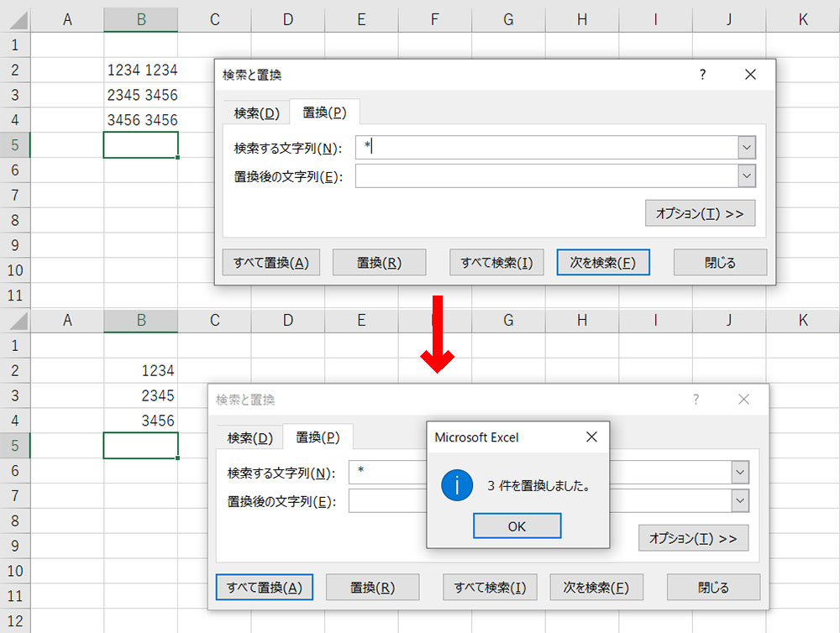Click すべて検索(I) in the upper dialog
The width and height of the screenshot is (840, 633).
coord(496,262)
